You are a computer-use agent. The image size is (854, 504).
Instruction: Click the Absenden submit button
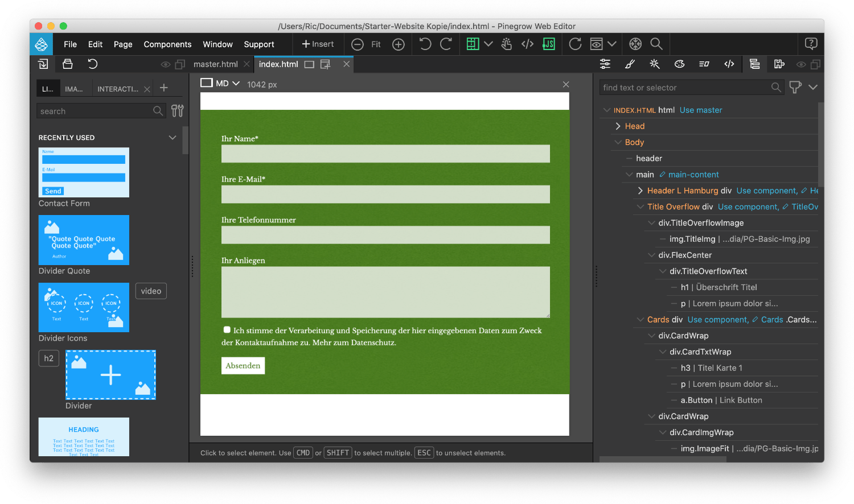tap(243, 366)
